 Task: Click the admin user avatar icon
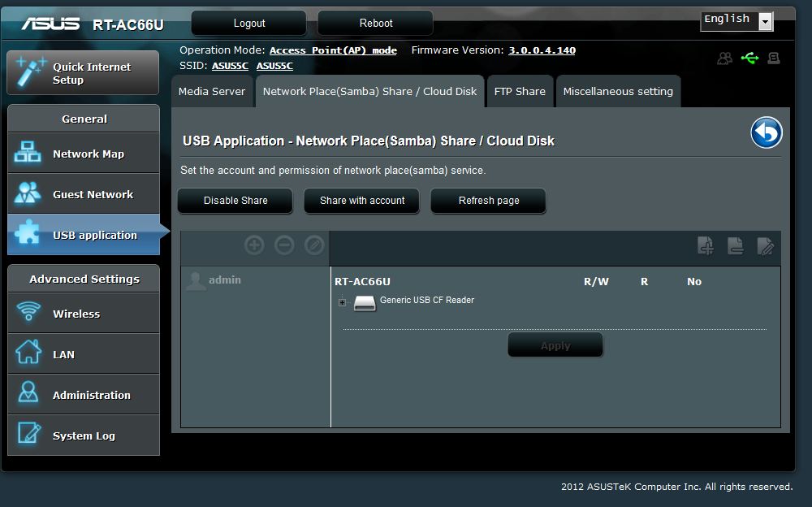[x=196, y=280]
